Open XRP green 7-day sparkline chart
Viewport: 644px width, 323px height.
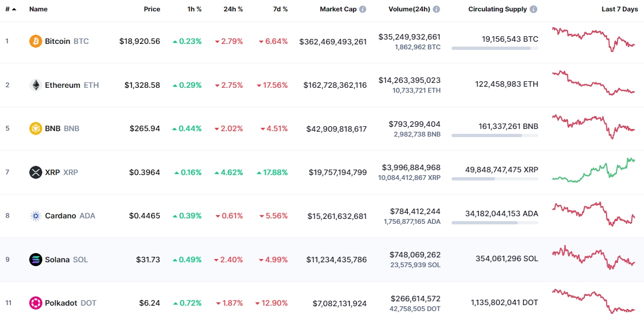point(594,170)
